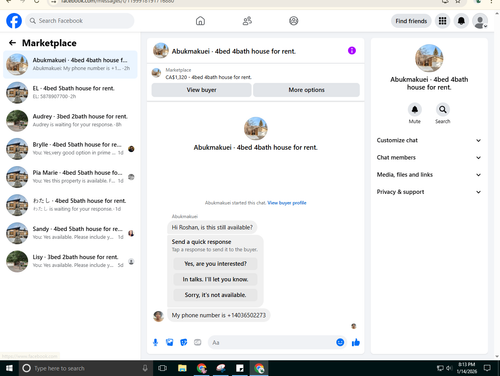Go back using the Marketplace arrow
The width and height of the screenshot is (500, 376).
12,43
